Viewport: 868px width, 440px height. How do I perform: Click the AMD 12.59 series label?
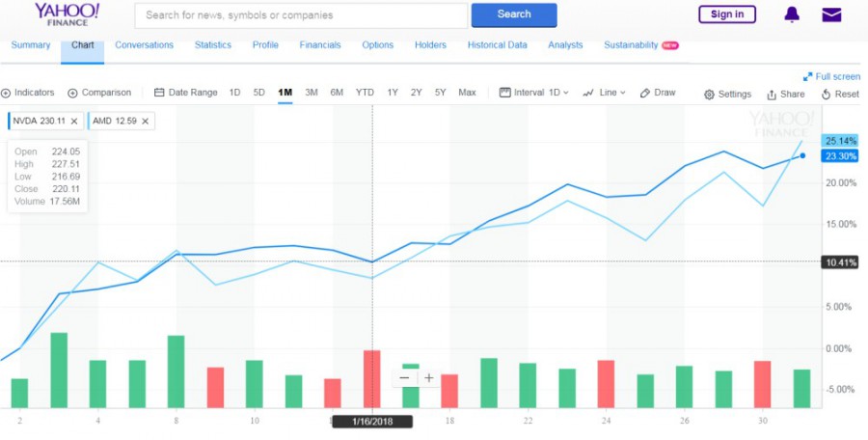click(115, 122)
